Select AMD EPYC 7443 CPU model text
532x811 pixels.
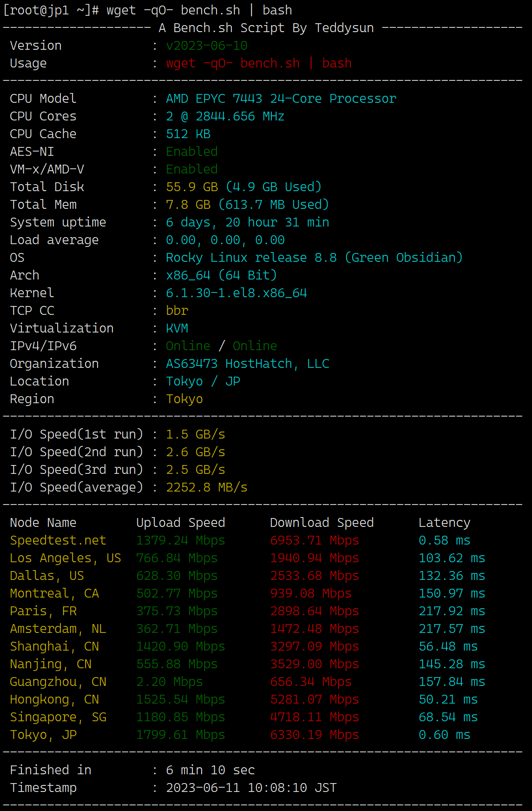281,99
